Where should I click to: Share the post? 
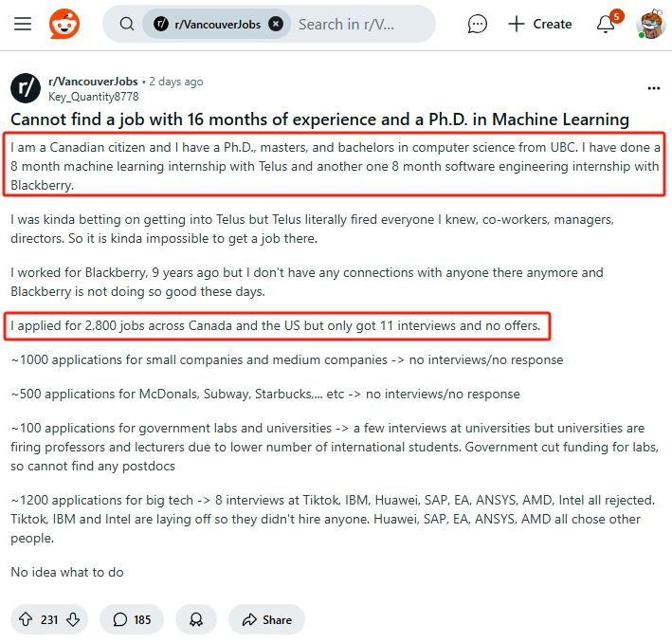pyautogui.click(x=266, y=619)
